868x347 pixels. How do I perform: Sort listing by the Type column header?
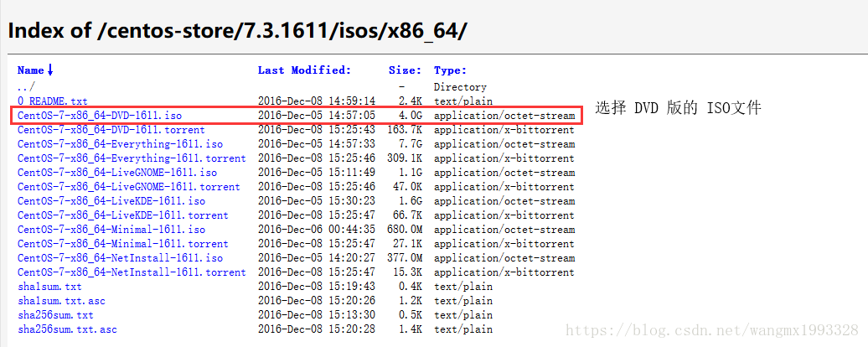point(451,70)
